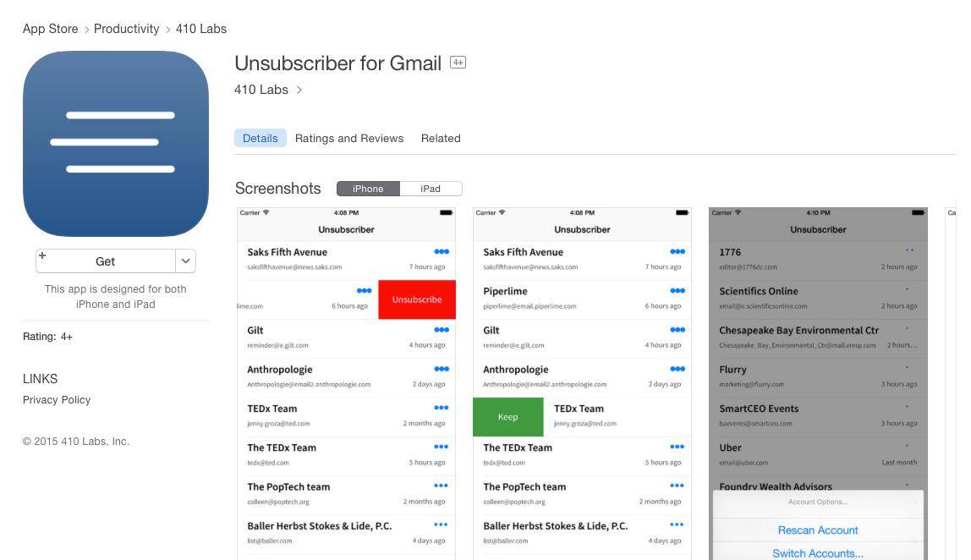
Task: Open the 410 Labs developer chevron
Action: click(x=299, y=90)
